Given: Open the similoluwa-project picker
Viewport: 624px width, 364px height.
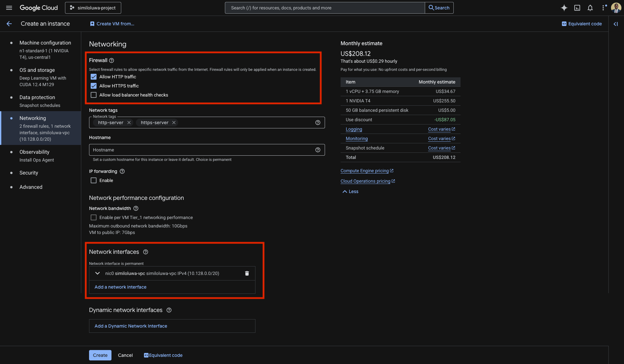Looking at the screenshot, I should click(x=93, y=7).
